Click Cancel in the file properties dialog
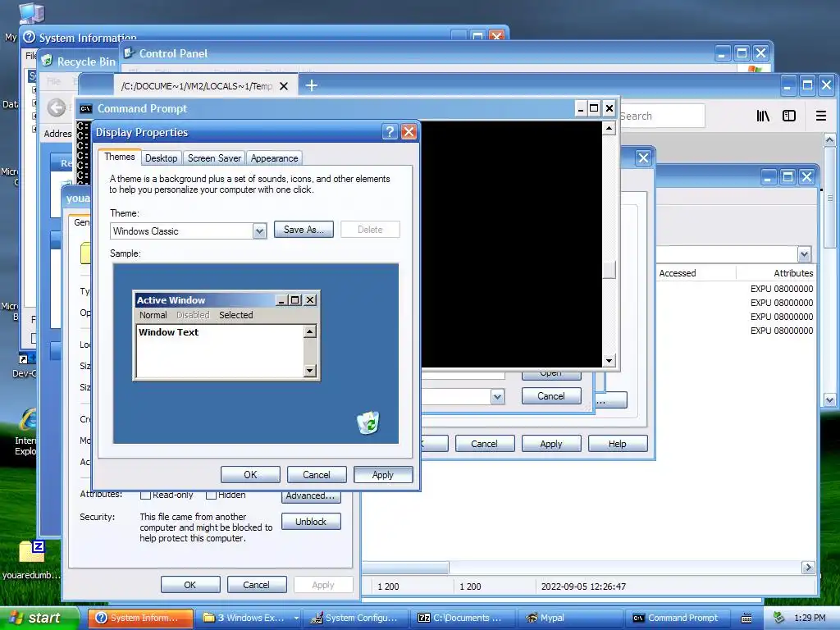Viewport: 840px width, 630px height. pos(257,584)
